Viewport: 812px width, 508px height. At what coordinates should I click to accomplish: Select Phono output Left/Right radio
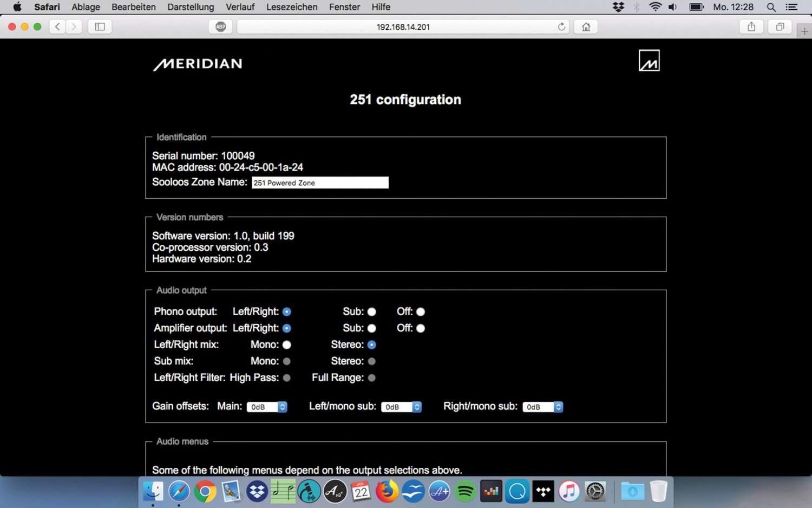287,312
